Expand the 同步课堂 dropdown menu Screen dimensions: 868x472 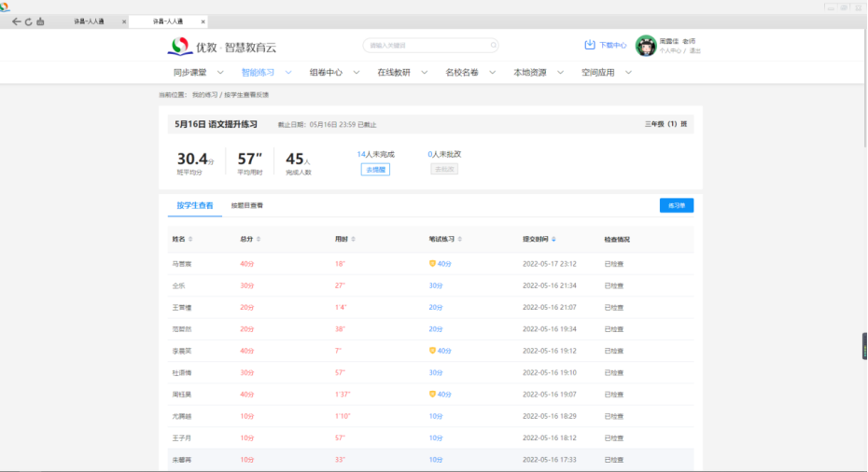(x=220, y=73)
